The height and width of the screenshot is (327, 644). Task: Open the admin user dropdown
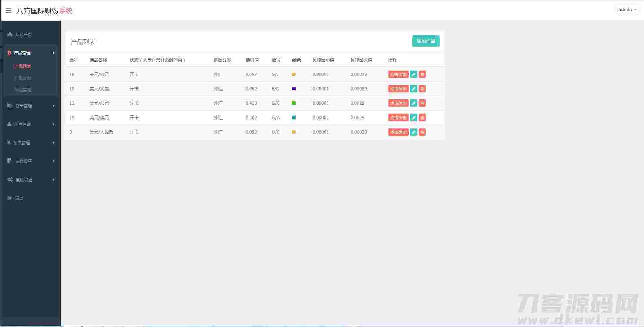[627, 10]
